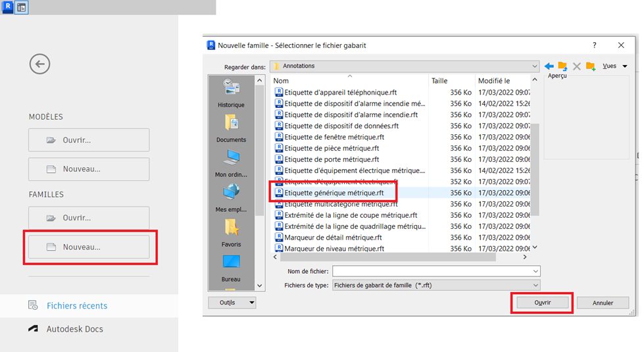This screenshot has height=352, width=644.
Task: Click the Autodesk Docs logo icon
Action: pos(33,328)
